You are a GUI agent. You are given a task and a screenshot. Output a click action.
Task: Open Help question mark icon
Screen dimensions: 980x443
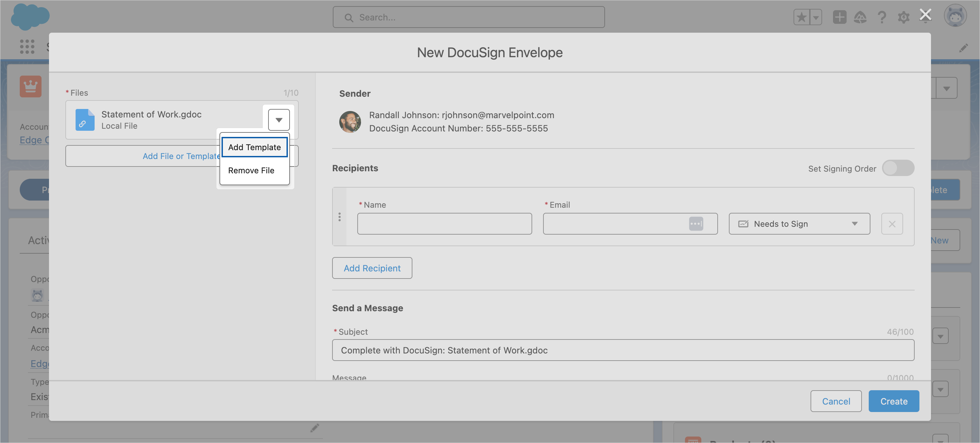pos(881,17)
